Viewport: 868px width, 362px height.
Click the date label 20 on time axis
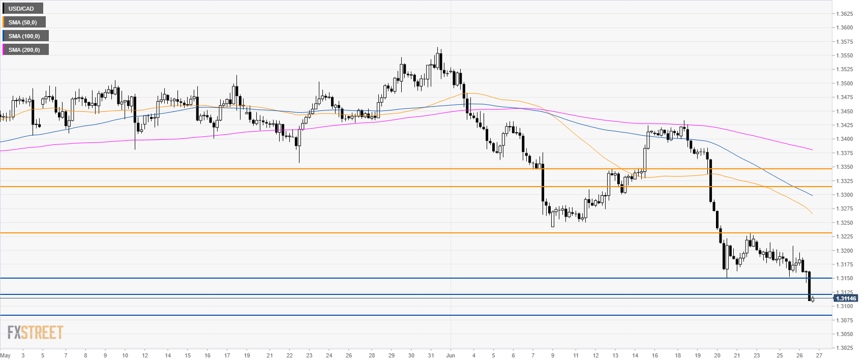coord(717,355)
